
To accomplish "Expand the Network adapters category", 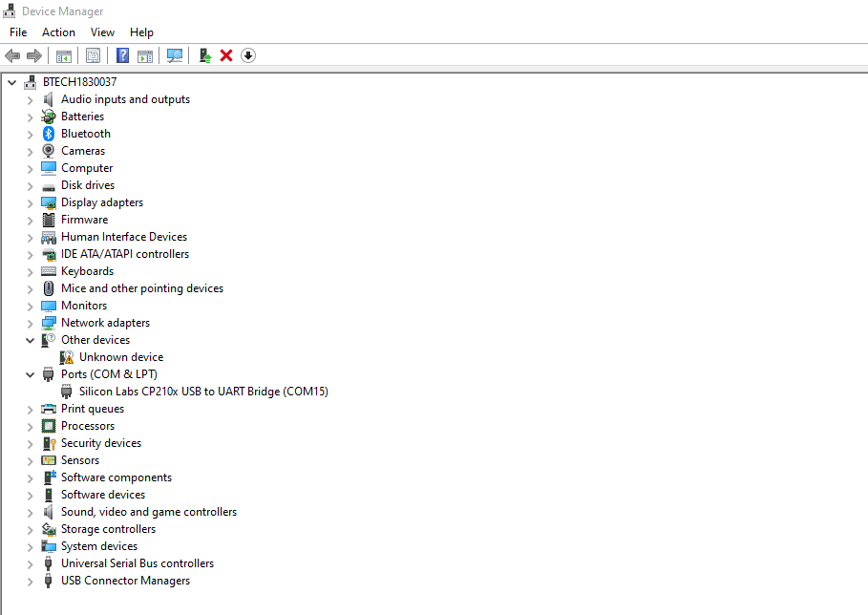I will [x=30, y=324].
